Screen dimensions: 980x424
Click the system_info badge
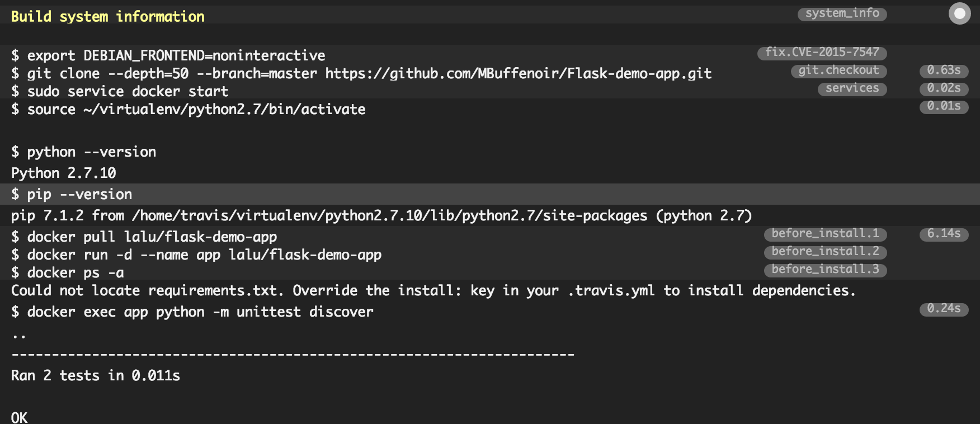click(x=842, y=13)
